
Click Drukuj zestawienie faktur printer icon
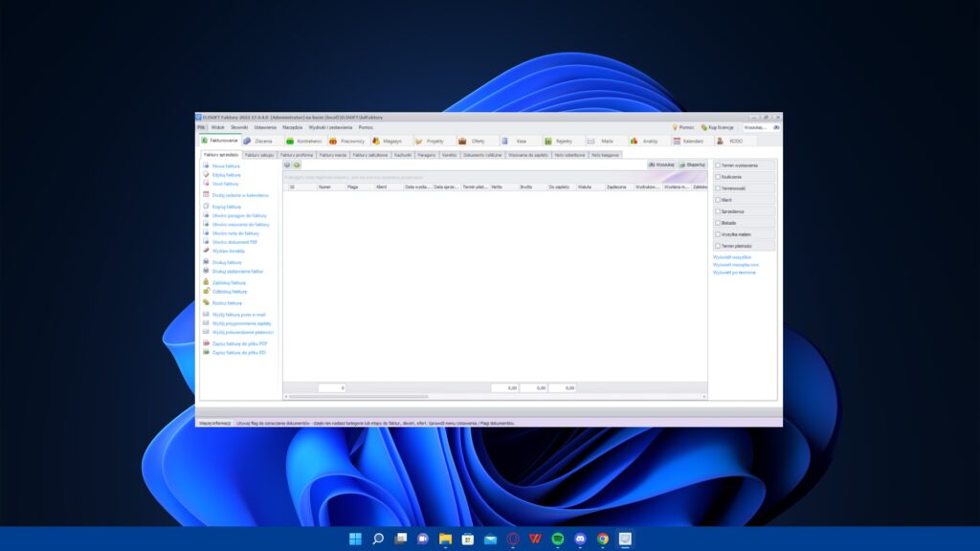(207, 271)
